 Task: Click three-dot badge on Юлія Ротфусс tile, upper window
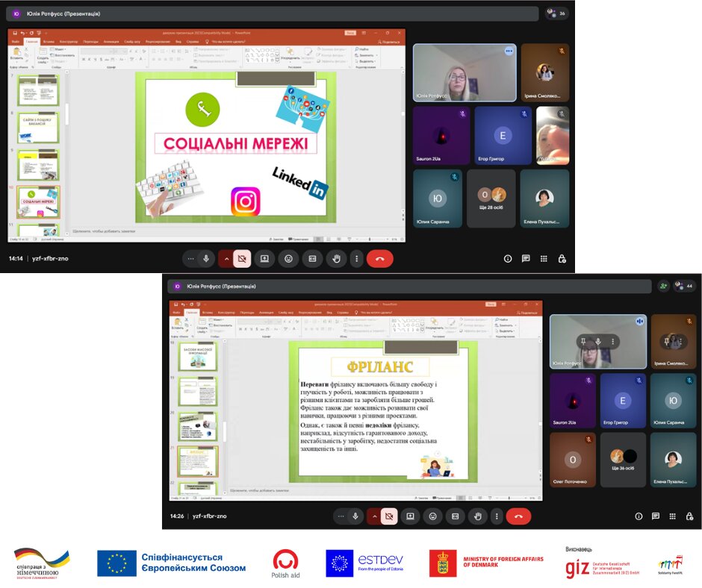[x=509, y=51]
